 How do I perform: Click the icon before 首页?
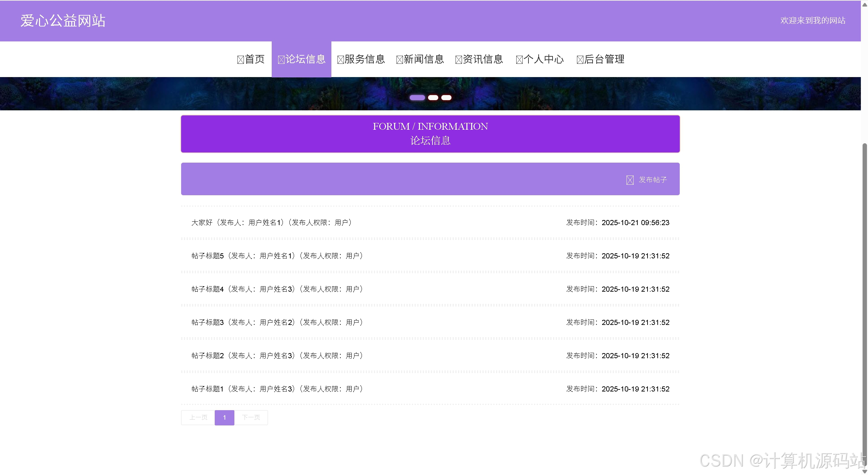click(240, 60)
